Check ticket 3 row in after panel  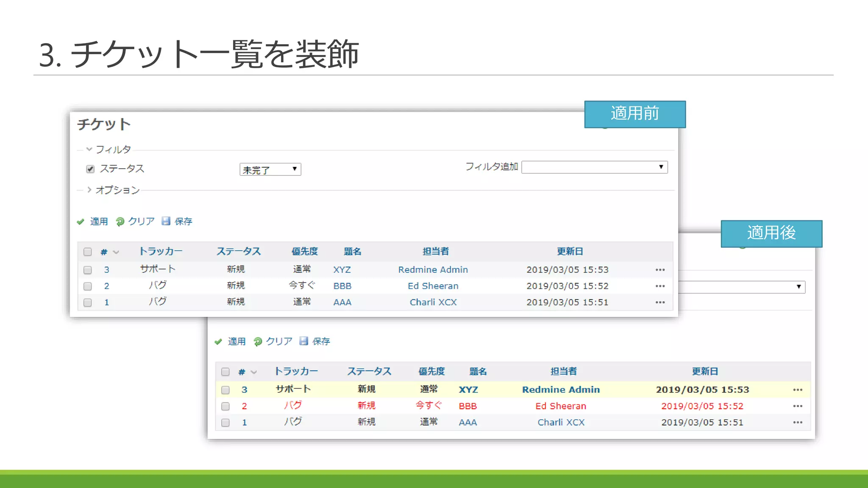(225, 390)
